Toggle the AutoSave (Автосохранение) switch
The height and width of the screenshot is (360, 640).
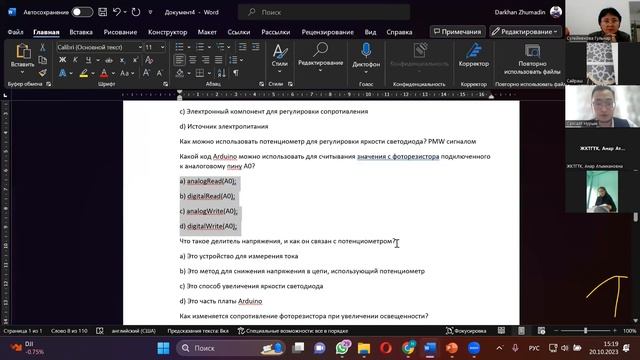tap(82, 12)
